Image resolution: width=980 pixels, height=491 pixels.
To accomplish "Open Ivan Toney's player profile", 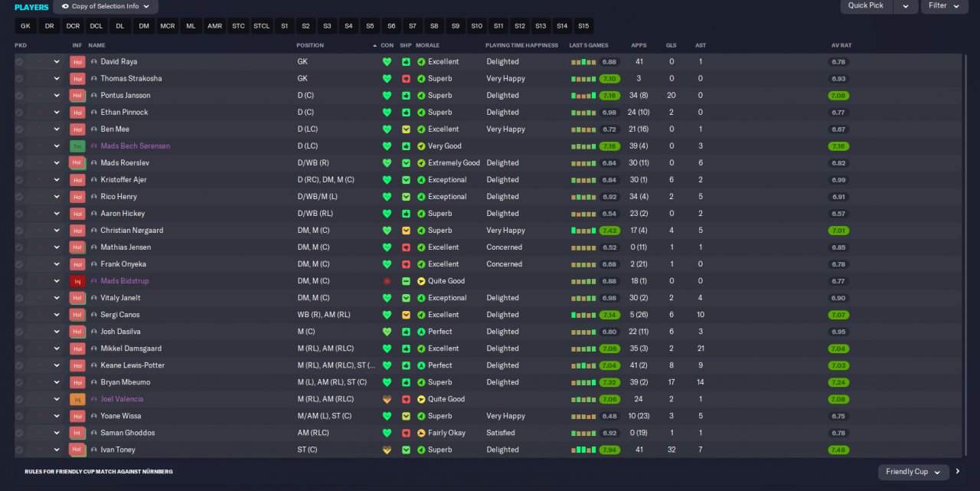I will coord(118,450).
